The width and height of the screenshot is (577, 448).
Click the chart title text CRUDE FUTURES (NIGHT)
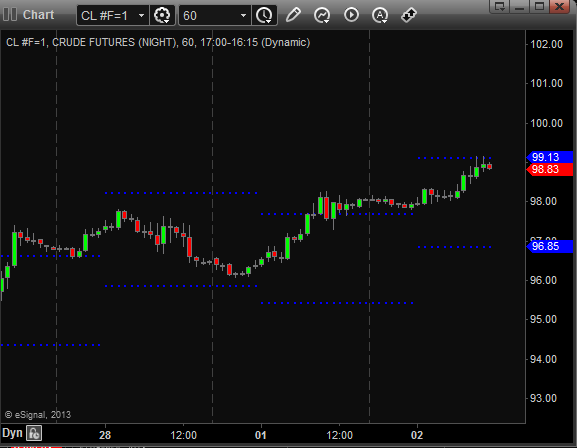tap(115, 42)
